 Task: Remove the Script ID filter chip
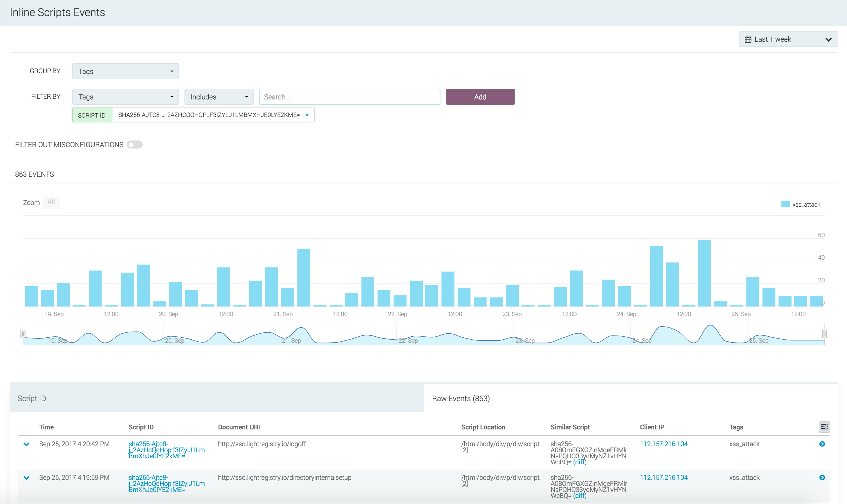pyautogui.click(x=307, y=115)
